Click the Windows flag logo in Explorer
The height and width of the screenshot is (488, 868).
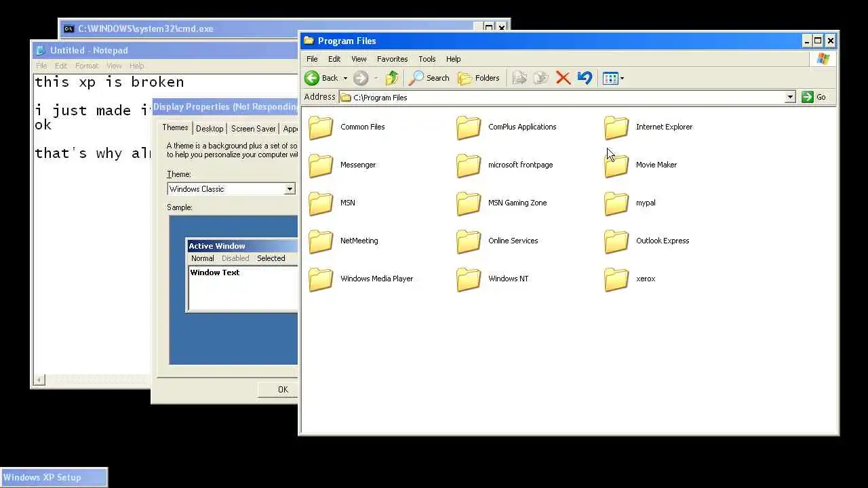coord(823,59)
